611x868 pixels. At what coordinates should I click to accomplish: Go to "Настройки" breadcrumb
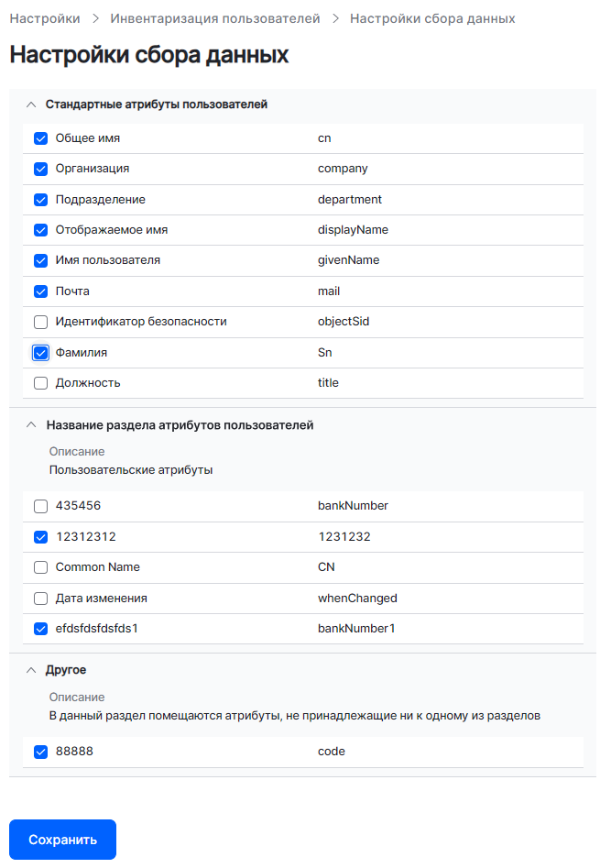45,18
